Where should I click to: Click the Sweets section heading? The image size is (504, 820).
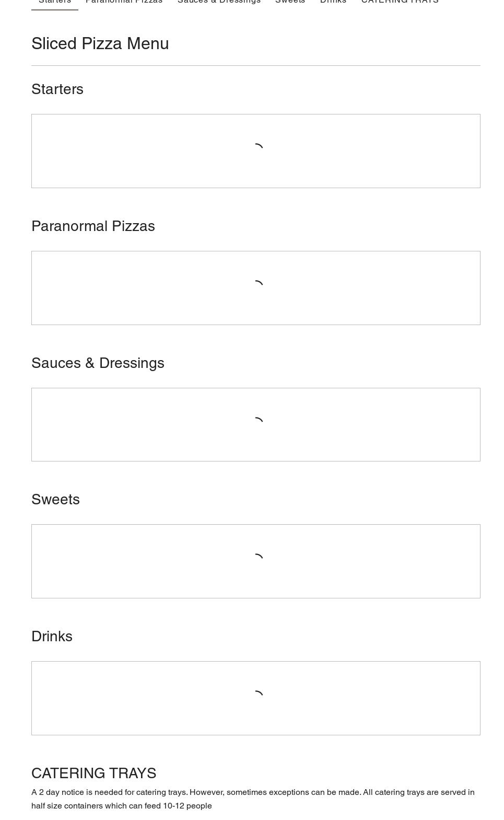coord(55,500)
